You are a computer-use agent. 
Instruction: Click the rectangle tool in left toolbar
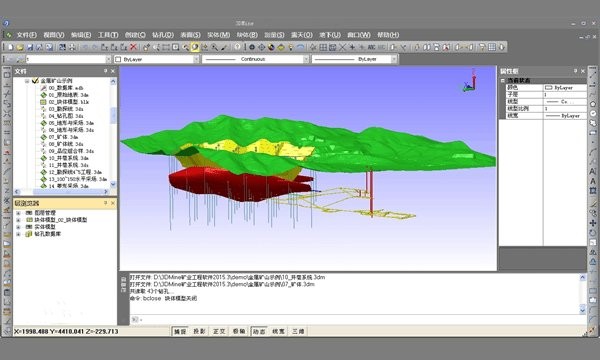[7, 75]
